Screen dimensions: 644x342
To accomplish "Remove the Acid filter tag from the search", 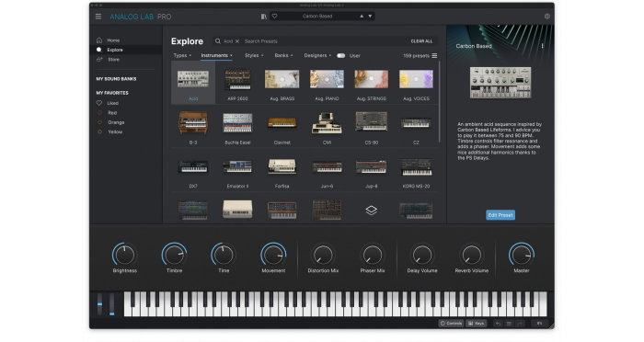I will coord(237,41).
